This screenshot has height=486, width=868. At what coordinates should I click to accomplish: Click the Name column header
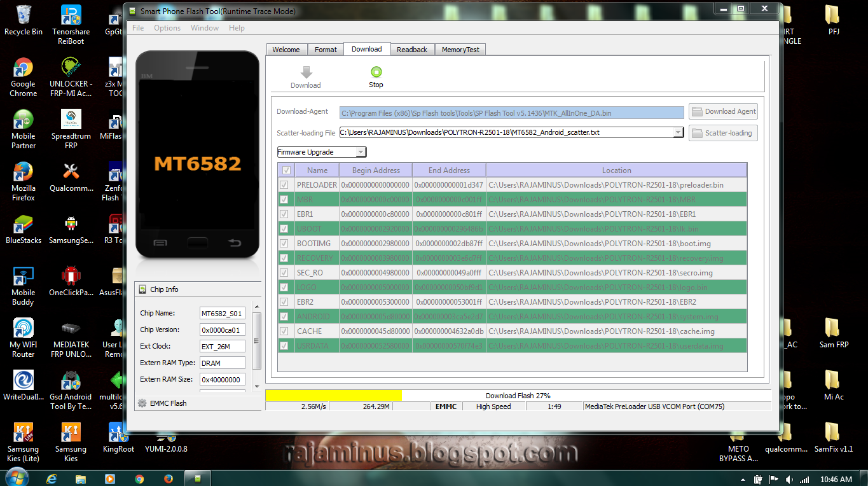tap(317, 170)
